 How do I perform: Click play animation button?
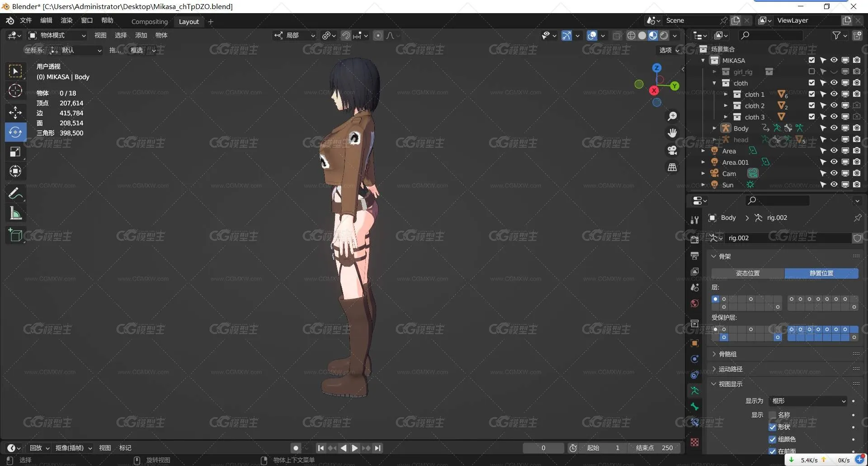(x=355, y=448)
